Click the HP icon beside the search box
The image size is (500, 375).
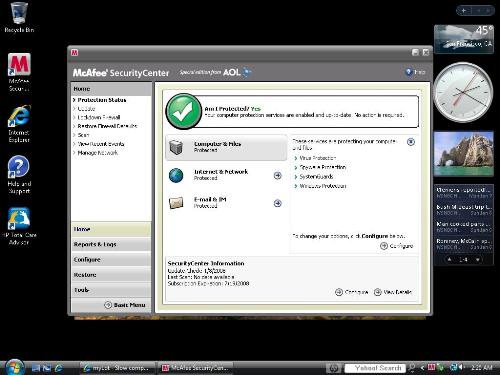tap(334, 368)
